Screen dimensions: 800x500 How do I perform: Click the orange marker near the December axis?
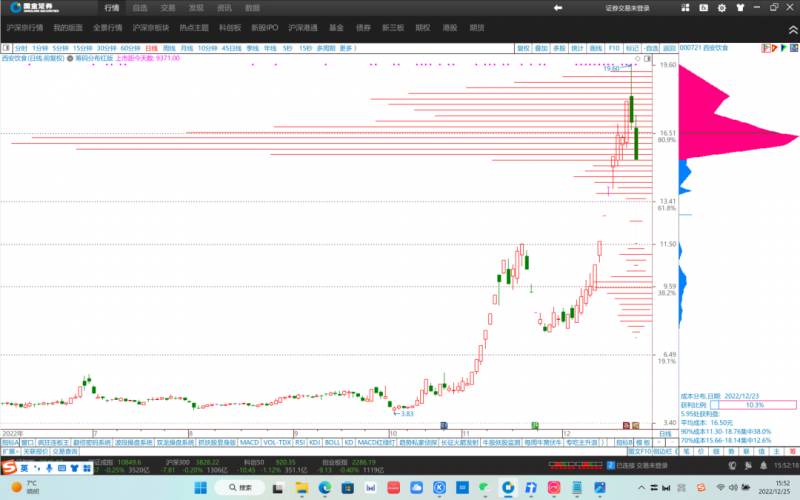tap(636, 425)
